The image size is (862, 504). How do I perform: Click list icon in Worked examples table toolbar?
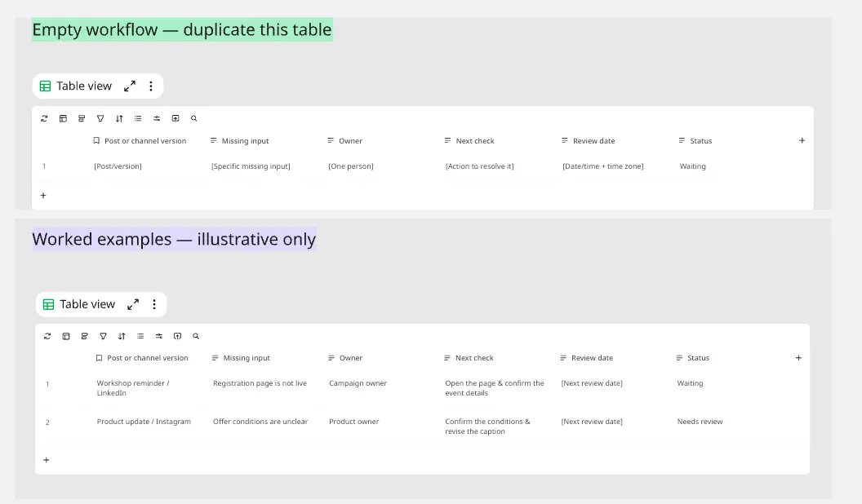(140, 336)
